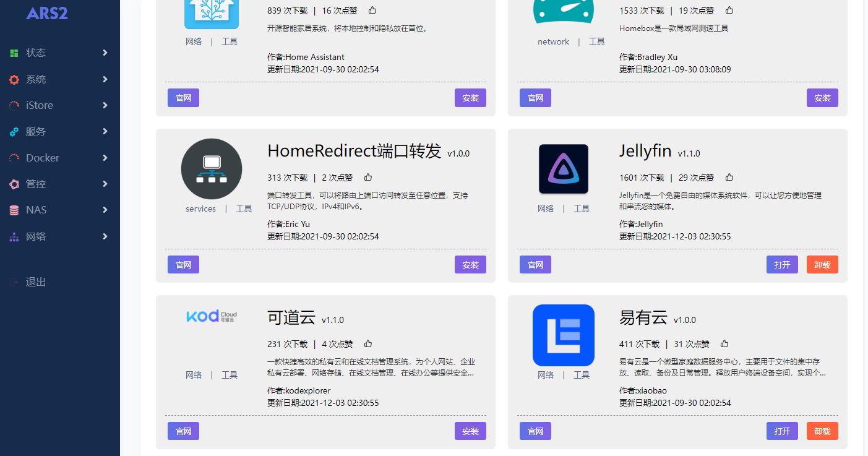Click the 可道云 app title
The image size is (868, 456).
[291, 318]
